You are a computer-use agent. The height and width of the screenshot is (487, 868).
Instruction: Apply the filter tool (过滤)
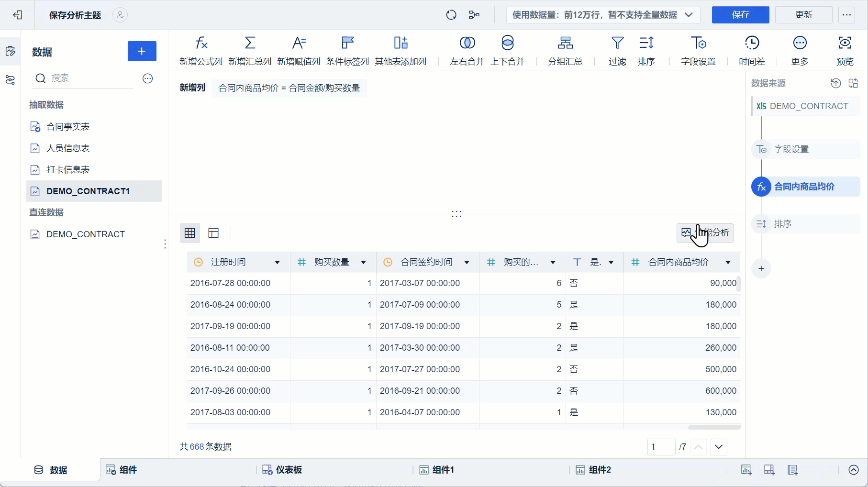[x=617, y=50]
